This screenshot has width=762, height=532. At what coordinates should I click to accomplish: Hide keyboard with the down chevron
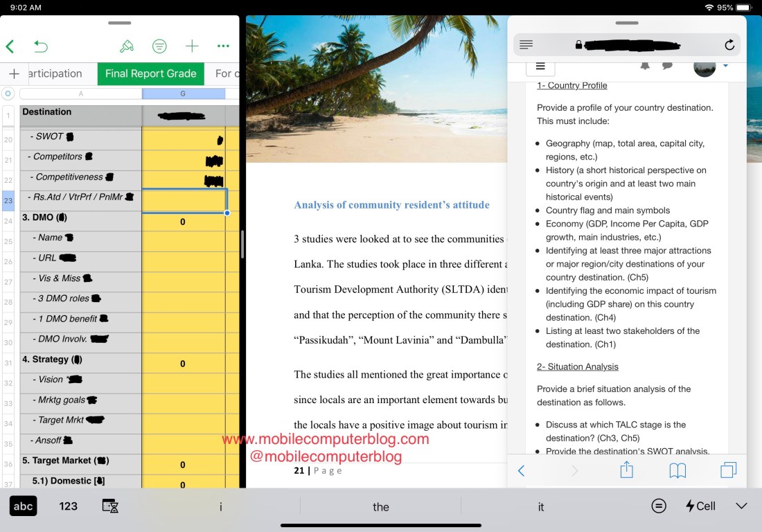point(741,506)
